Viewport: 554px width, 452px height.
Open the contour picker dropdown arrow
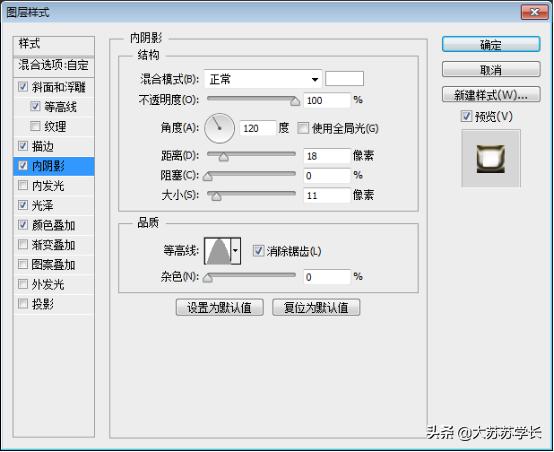tap(236, 251)
